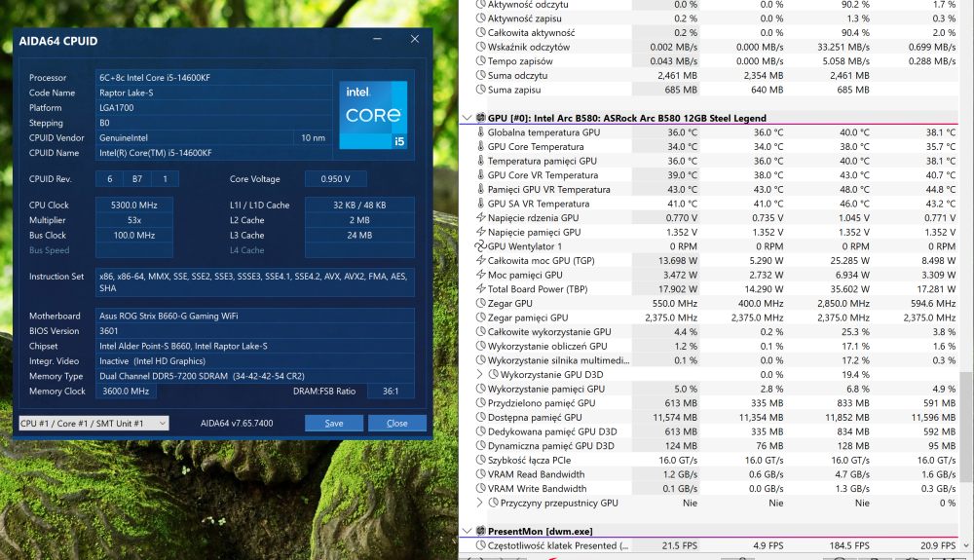Click circle icon next to Suma zapisu
Image resolution: width=974 pixels, height=560 pixels.
[x=480, y=90]
